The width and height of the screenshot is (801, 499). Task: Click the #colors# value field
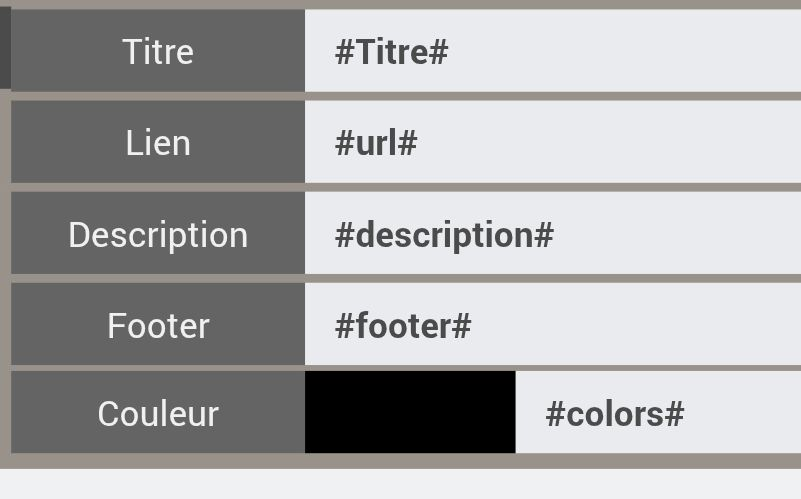700,413
